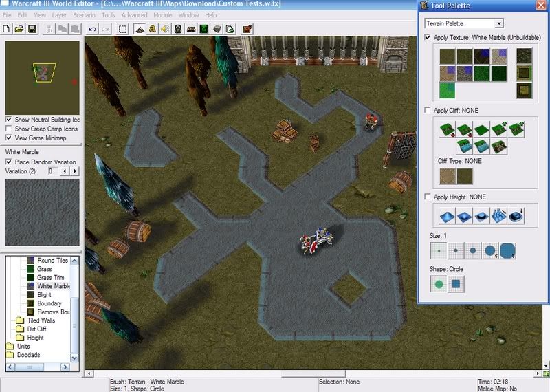Select the last top-row cliff tool with green up arrow
The height and width of the screenshot is (392, 550).
pyautogui.click(x=516, y=129)
